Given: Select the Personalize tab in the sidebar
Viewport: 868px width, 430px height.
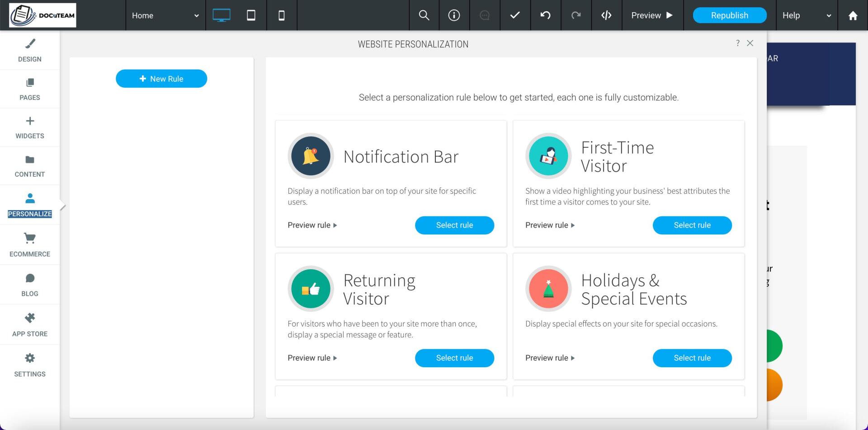Looking at the screenshot, I should click(x=29, y=204).
